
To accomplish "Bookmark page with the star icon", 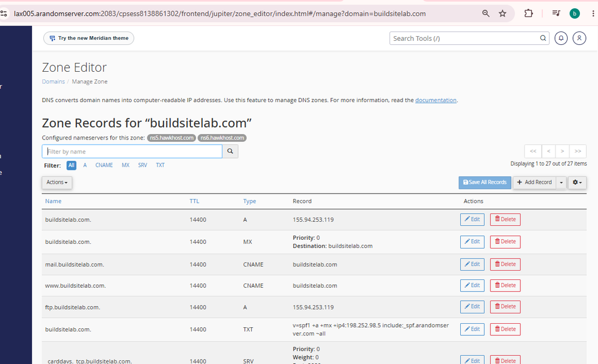I will pyautogui.click(x=503, y=13).
